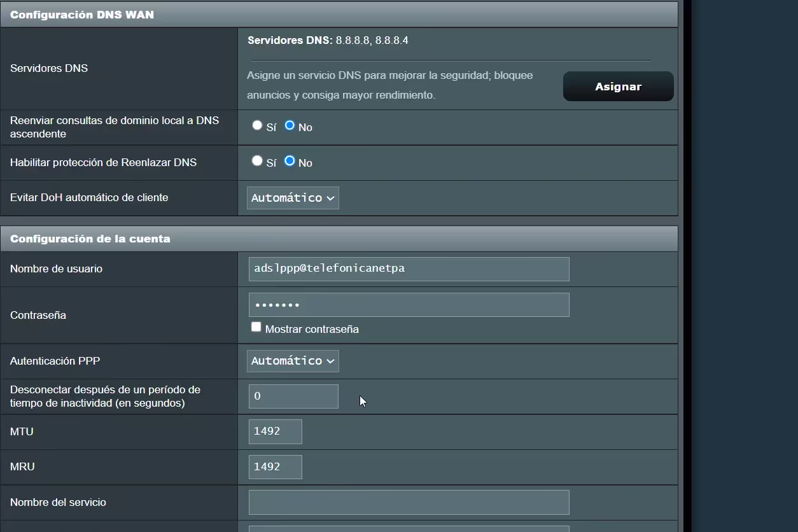798x532 pixels.
Task: Open the Evitar DoH automático de cliente dropdown
Action: point(293,198)
